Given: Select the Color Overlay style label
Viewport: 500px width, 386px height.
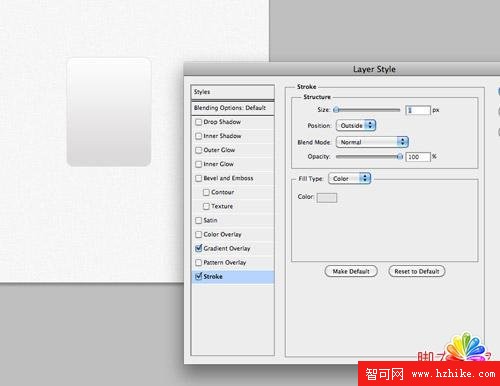Looking at the screenshot, I should 222,234.
